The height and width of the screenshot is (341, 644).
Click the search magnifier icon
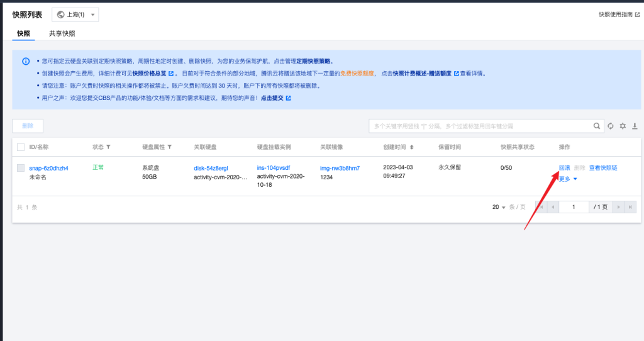[596, 126]
